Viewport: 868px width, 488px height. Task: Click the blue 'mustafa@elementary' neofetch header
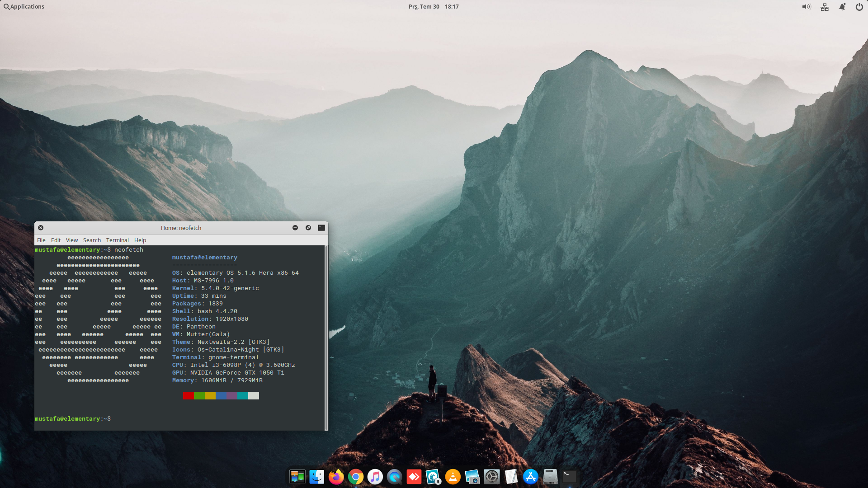(204, 258)
